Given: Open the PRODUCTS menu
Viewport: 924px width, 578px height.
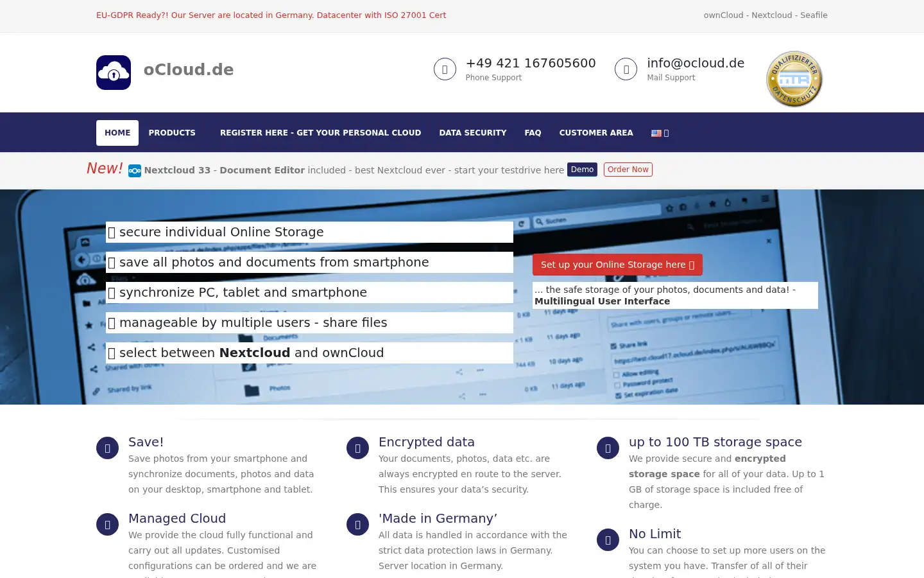Looking at the screenshot, I should pos(172,133).
